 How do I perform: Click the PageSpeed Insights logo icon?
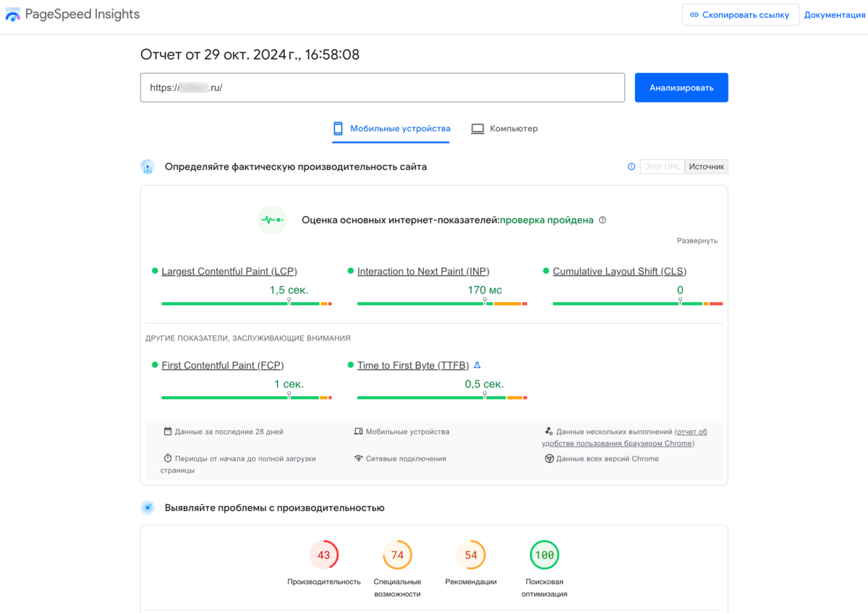coord(13,14)
